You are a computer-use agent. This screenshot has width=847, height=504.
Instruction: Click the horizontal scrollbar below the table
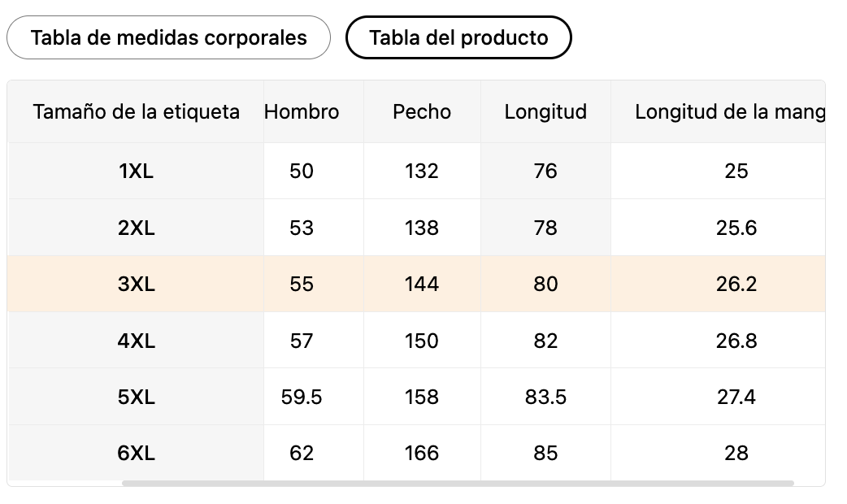[x=458, y=483]
